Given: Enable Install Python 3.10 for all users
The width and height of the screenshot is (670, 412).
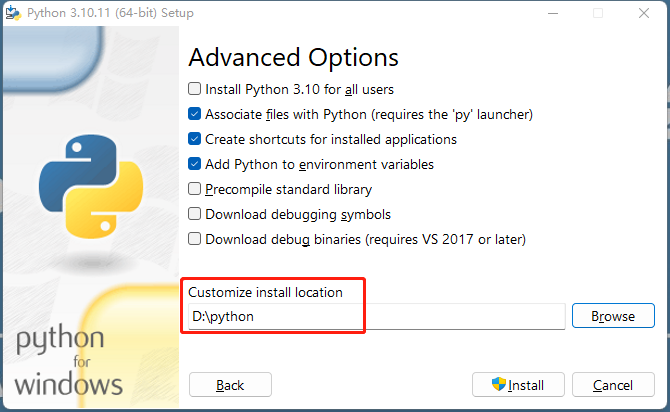Looking at the screenshot, I should [194, 89].
